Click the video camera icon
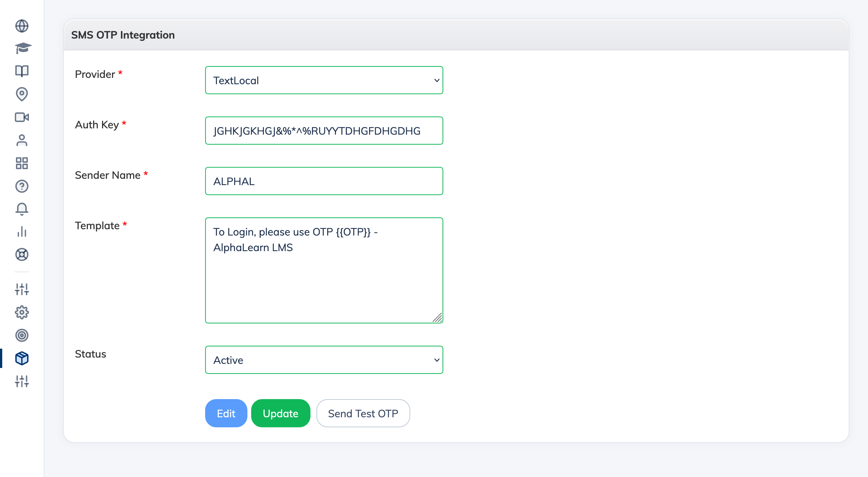This screenshot has height=477, width=868. coord(22,117)
